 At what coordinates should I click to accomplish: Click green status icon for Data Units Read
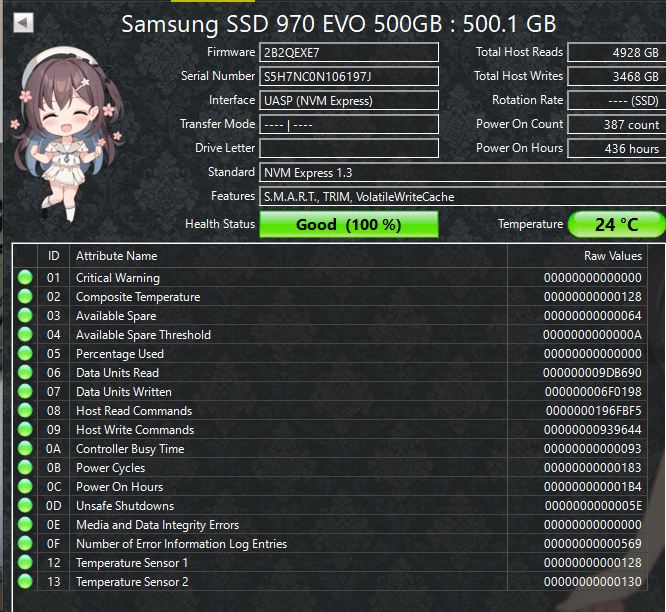coord(25,372)
